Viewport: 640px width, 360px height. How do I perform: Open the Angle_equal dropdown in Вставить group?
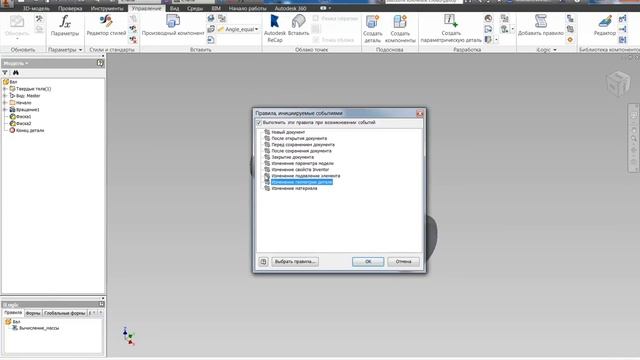pos(256,29)
